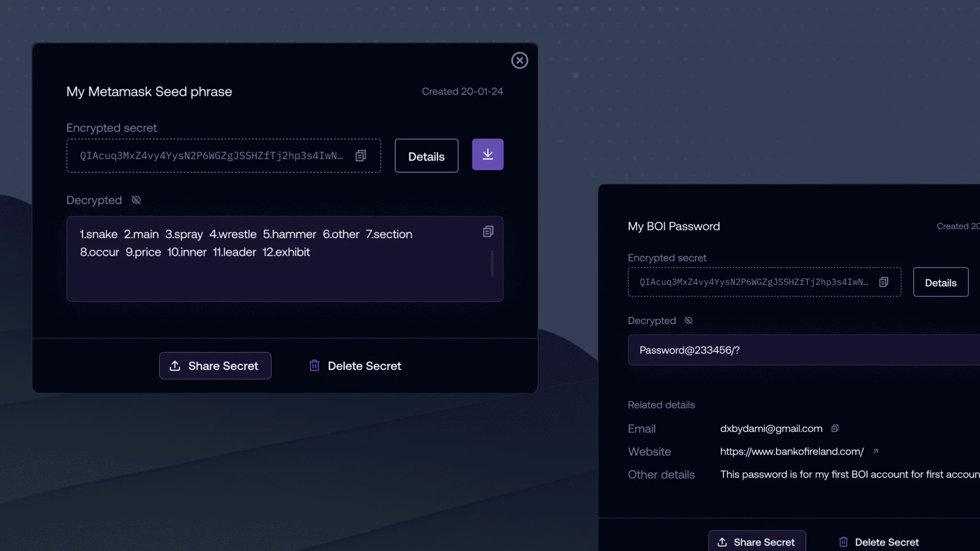Delete the Metamask Seed phrase secret
980x551 pixels.
(355, 366)
